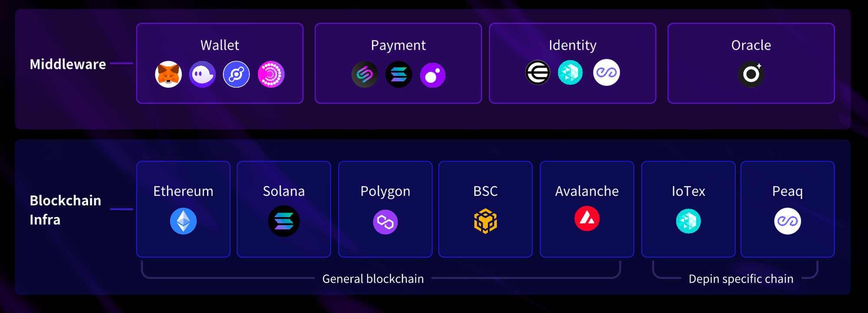Click the pink dotted spiral wallet icon
The width and height of the screenshot is (868, 313).
coord(271,74)
